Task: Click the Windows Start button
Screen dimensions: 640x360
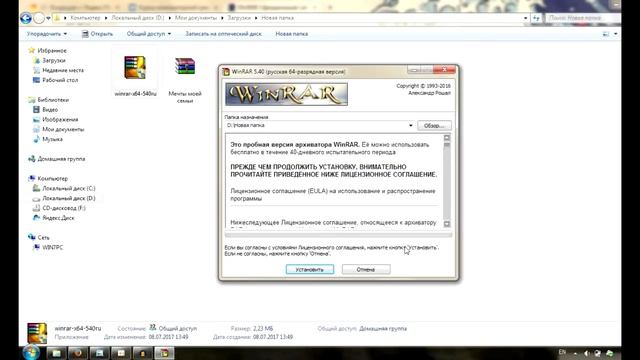Action: click(31, 352)
